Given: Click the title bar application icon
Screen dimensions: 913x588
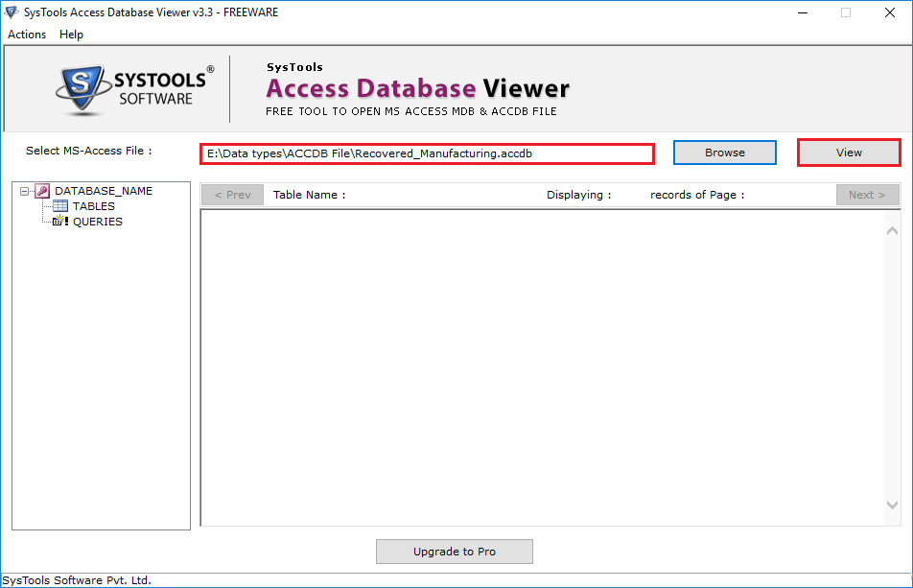Looking at the screenshot, I should pos(12,12).
